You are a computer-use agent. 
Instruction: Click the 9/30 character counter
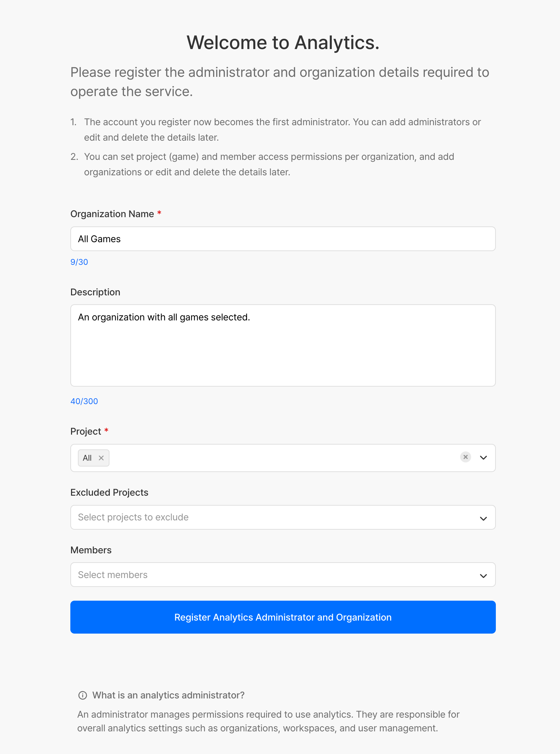point(79,262)
